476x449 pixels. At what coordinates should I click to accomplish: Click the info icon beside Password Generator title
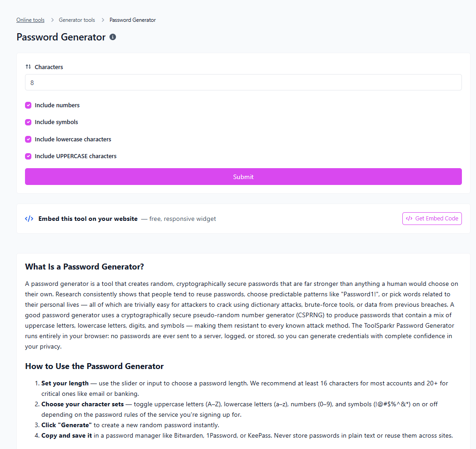(x=113, y=37)
